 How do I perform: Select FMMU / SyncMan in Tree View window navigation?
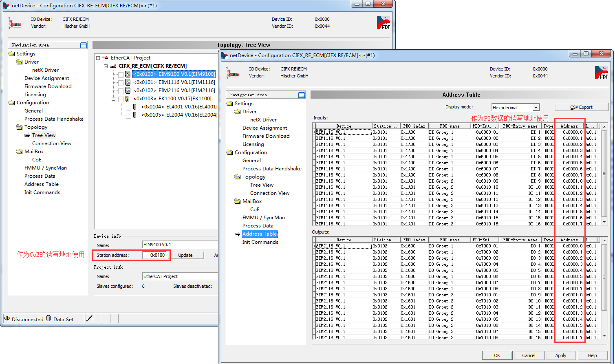(x=46, y=168)
